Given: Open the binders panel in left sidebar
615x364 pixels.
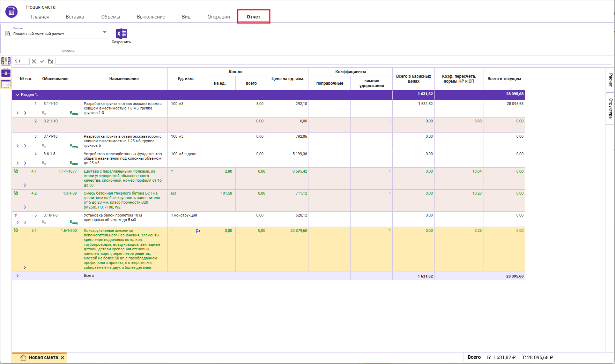Looking at the screenshot, I should (x=6, y=61).
